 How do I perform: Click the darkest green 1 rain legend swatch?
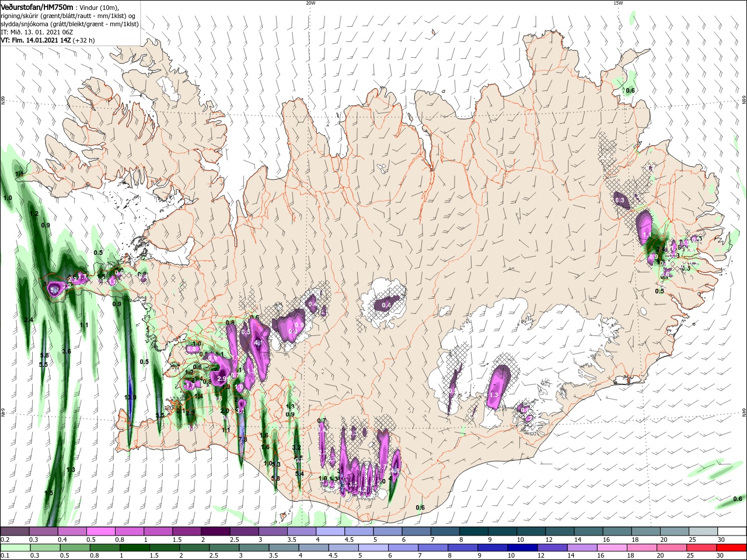click(x=134, y=548)
